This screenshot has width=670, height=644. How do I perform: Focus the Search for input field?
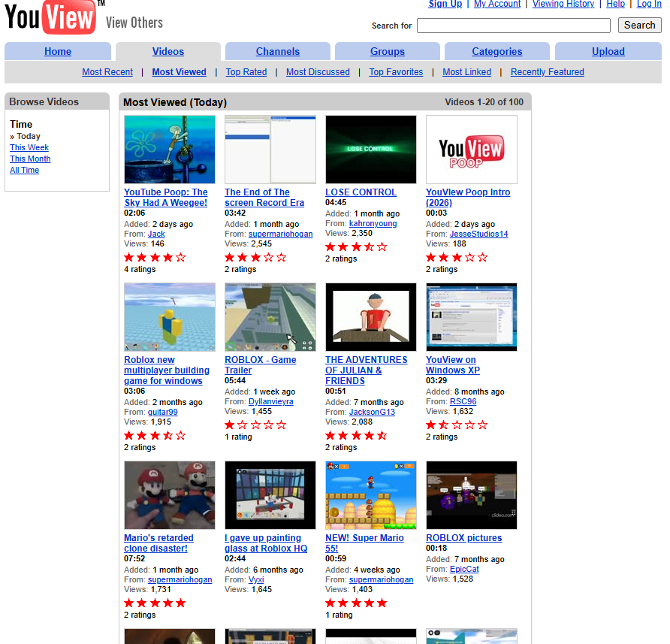pos(514,26)
